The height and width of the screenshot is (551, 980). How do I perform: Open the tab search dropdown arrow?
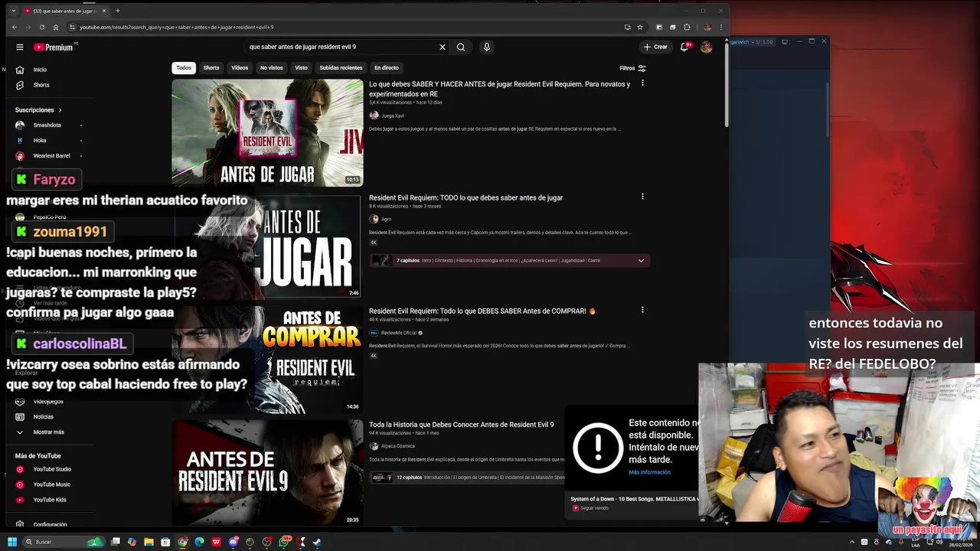[13, 11]
